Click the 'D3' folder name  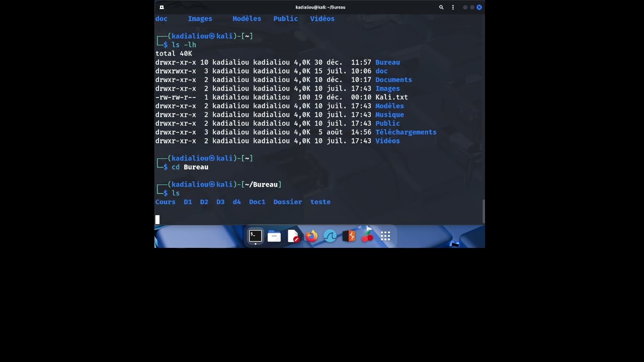click(220, 202)
